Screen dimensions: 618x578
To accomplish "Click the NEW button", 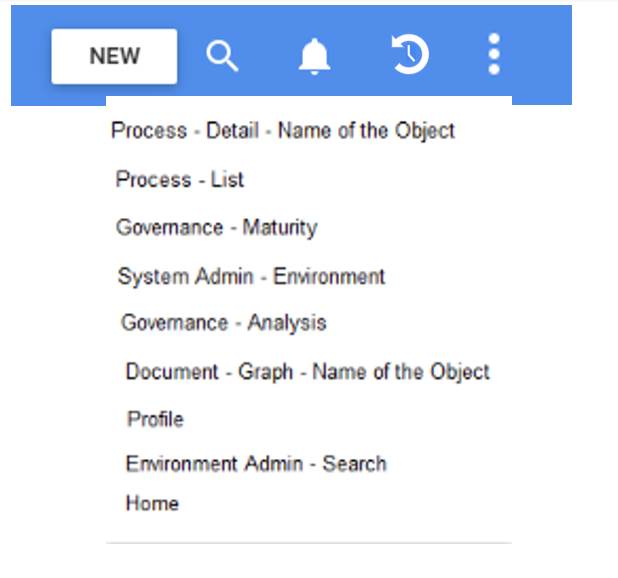I will point(114,56).
